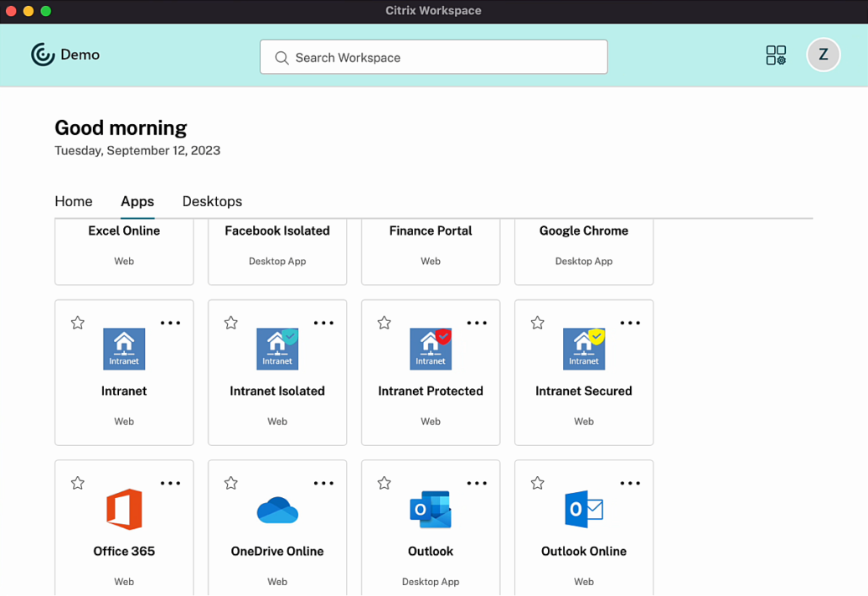Viewport: 868px width, 596px height.
Task: Open the account menu with the Z avatar
Action: (823, 55)
